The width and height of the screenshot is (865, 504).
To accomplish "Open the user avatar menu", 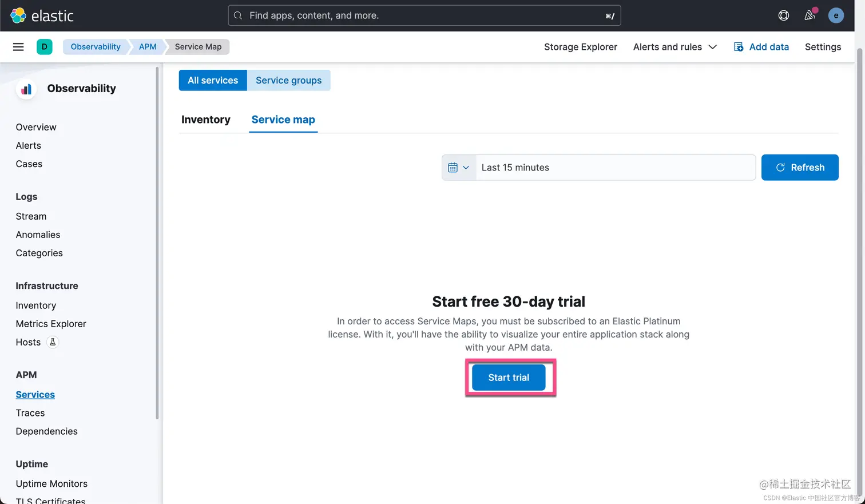I will 836,15.
